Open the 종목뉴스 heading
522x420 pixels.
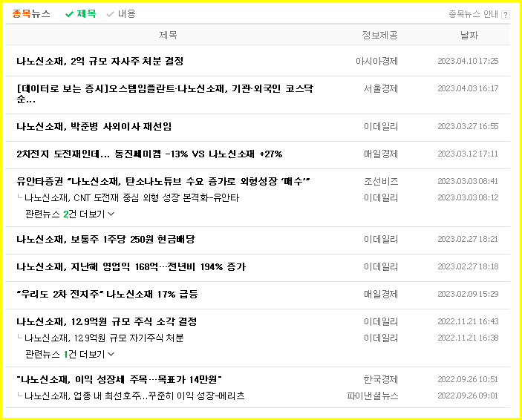point(31,13)
